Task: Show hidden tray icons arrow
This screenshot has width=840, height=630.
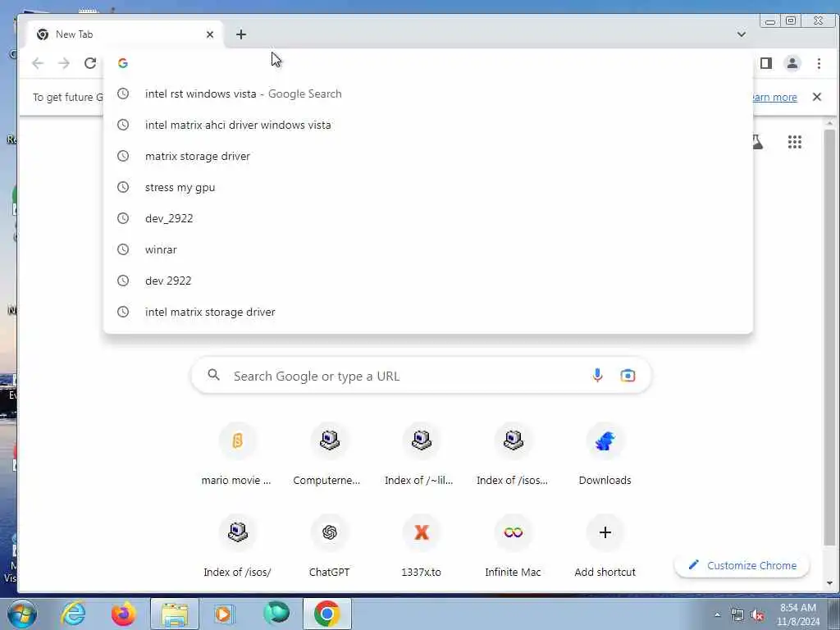Action: 717,615
